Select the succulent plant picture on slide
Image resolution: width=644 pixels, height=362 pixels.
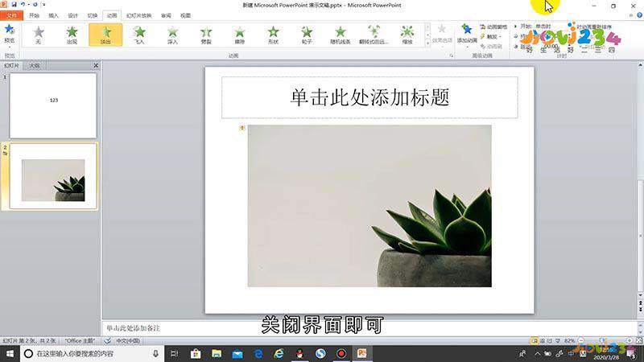(x=369, y=206)
